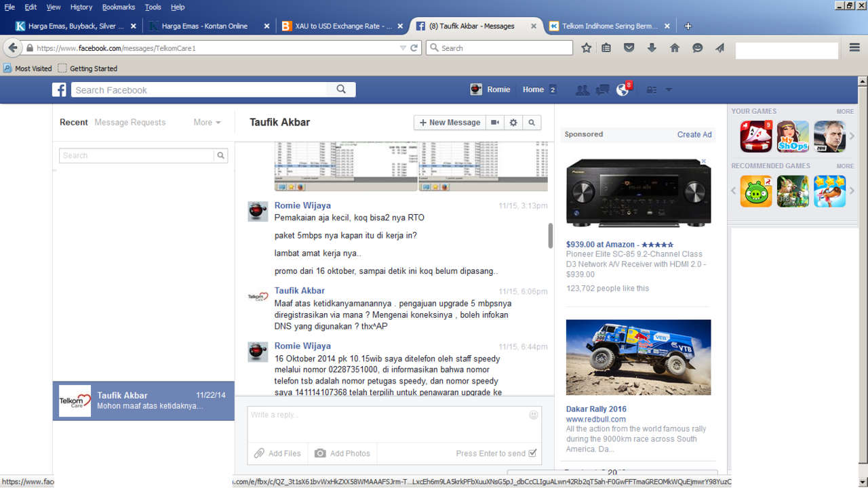The image size is (868, 488).
Task: Open the History menu
Action: (x=81, y=7)
